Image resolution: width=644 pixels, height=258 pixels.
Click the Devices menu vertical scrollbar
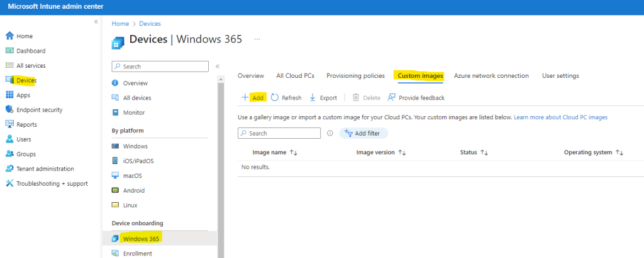tap(221, 168)
